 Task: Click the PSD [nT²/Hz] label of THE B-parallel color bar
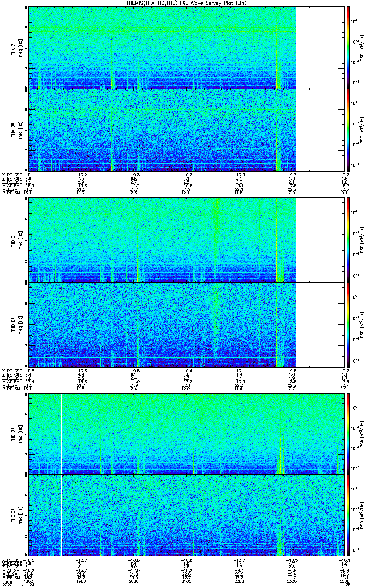363,515
